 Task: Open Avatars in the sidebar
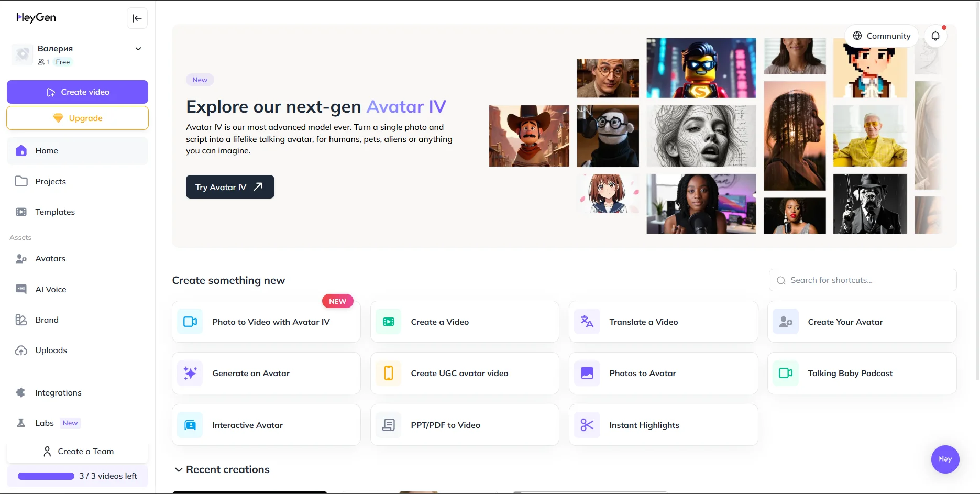click(78, 259)
